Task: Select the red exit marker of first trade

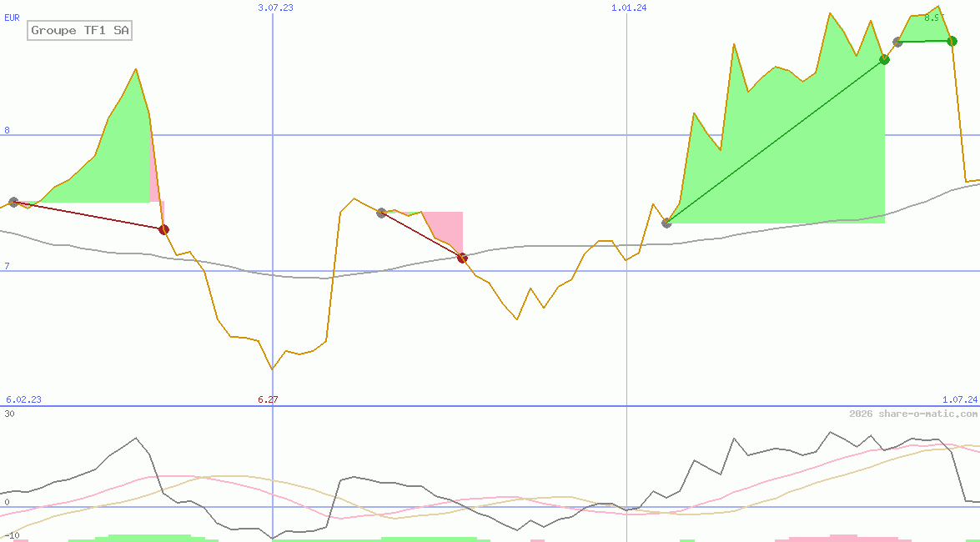Action: click(163, 229)
